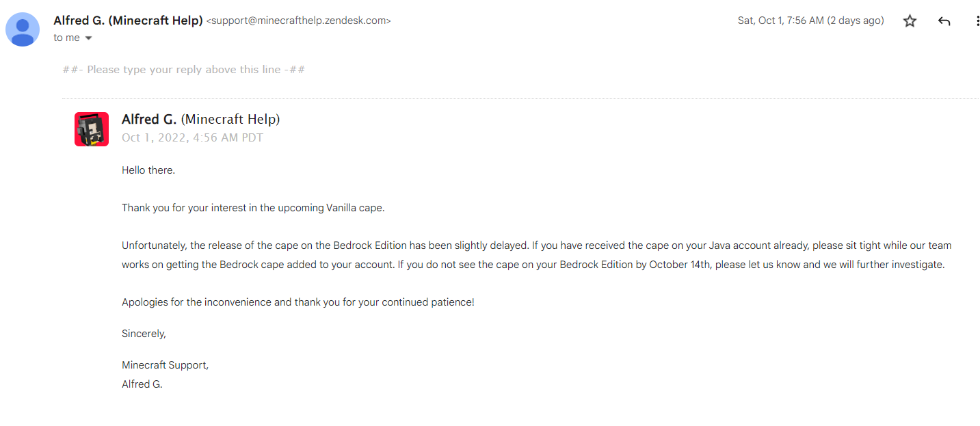Click the header sender name beside the blue avatar

(x=128, y=21)
